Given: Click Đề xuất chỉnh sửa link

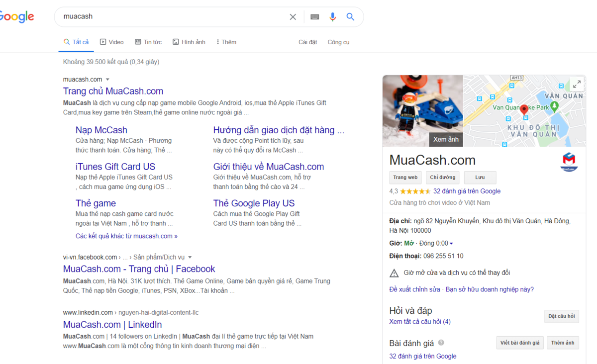Looking at the screenshot, I should coord(415,289).
